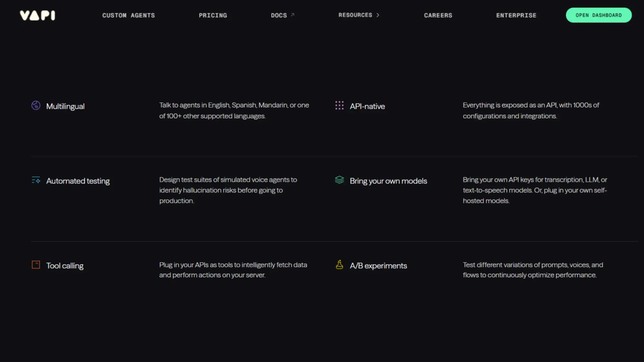Image resolution: width=644 pixels, height=362 pixels.
Task: Click the Tool calling square icon
Action: coord(36,265)
